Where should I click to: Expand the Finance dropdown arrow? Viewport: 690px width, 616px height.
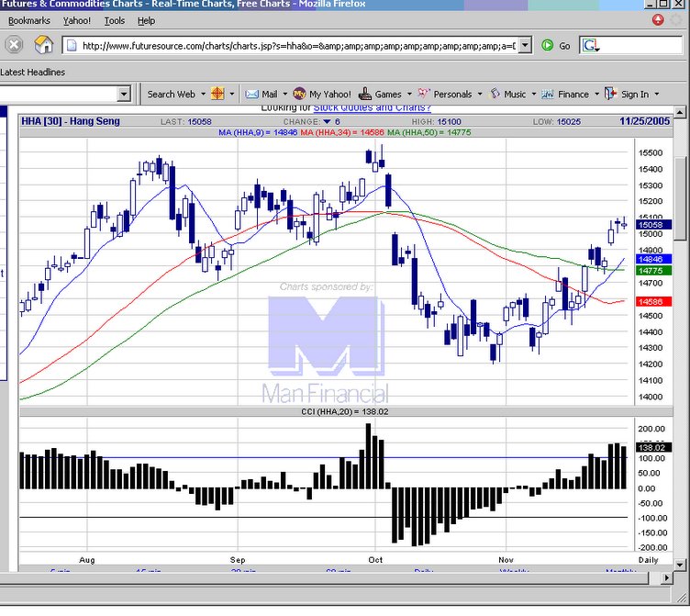click(596, 94)
